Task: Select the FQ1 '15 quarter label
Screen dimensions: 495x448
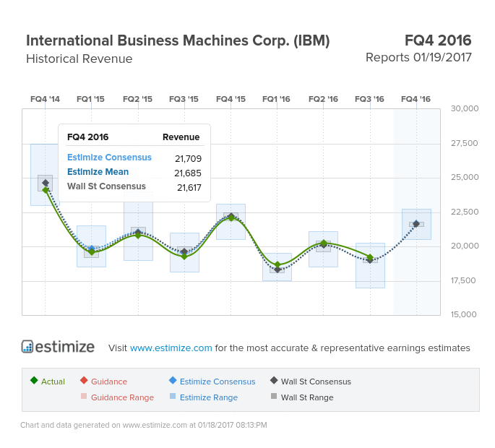Action: point(90,99)
